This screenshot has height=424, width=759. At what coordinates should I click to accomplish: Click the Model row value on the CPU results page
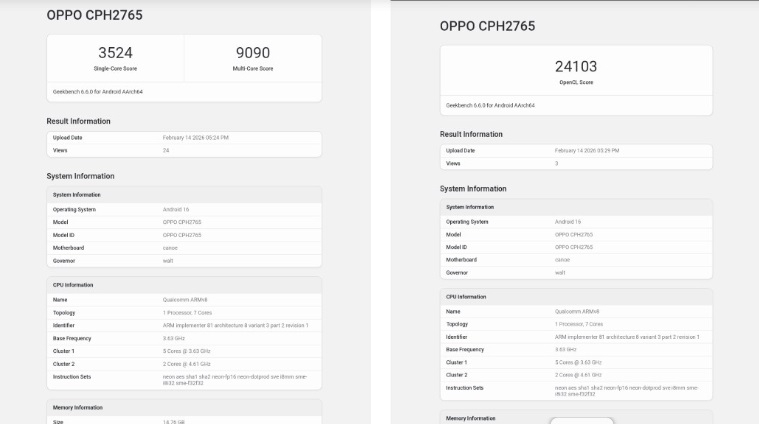coord(182,222)
